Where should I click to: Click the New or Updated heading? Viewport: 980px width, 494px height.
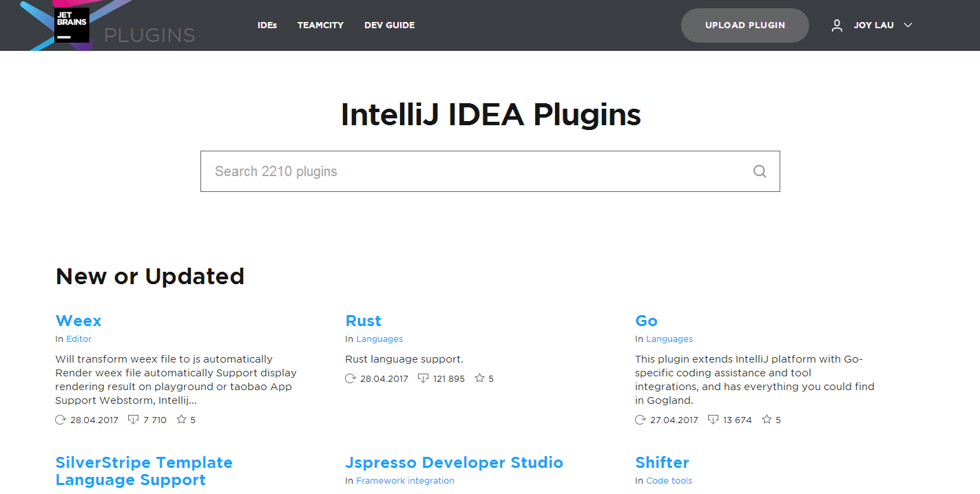(150, 276)
